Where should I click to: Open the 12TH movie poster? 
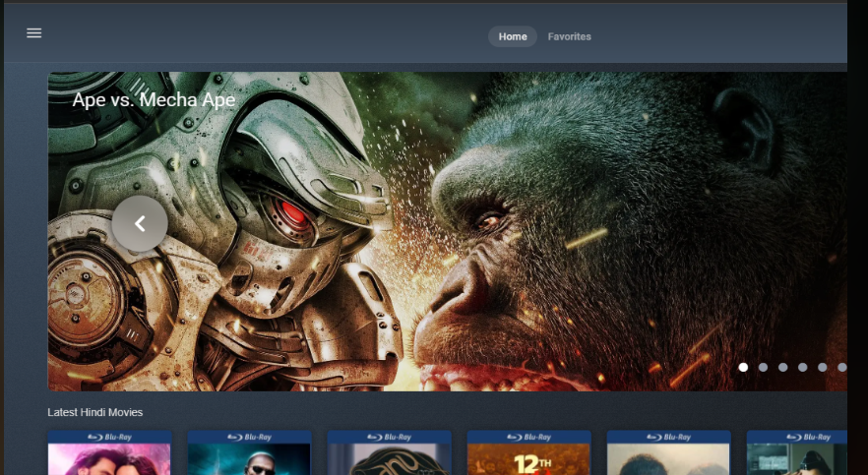pos(528,453)
